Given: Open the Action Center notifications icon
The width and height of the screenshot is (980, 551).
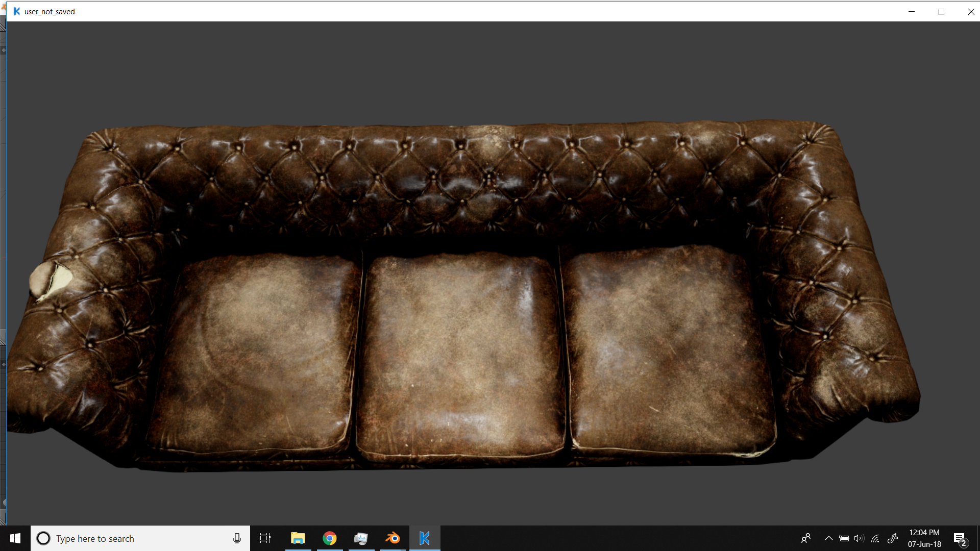Looking at the screenshot, I should coord(960,538).
